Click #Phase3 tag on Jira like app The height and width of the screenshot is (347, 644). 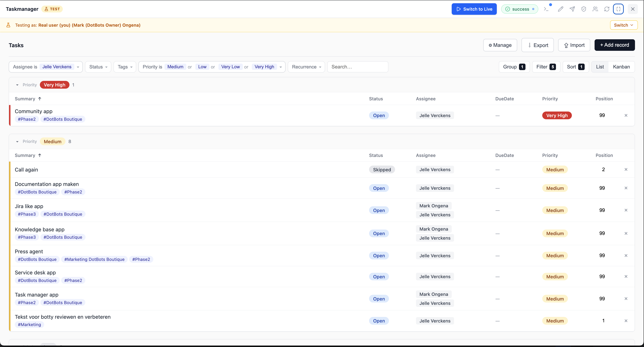(27, 214)
